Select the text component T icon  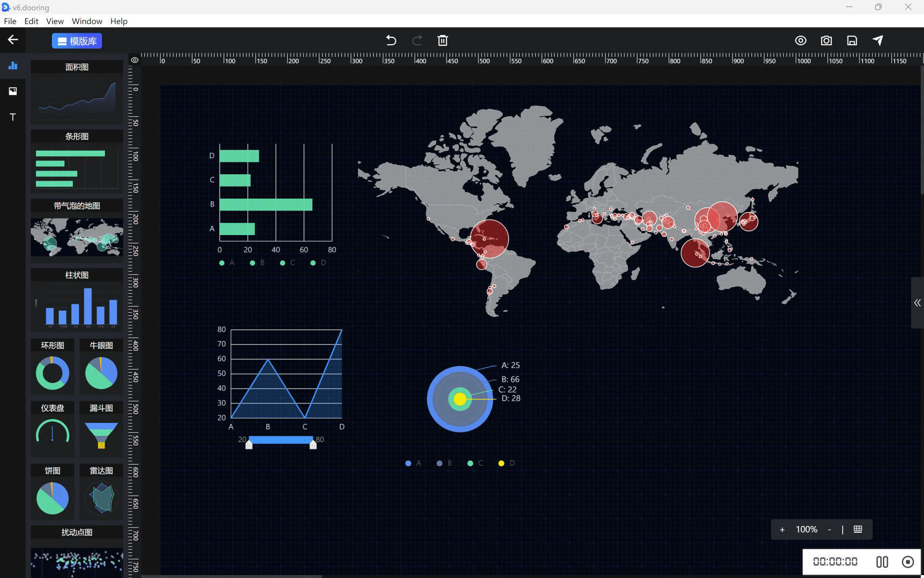tap(13, 117)
